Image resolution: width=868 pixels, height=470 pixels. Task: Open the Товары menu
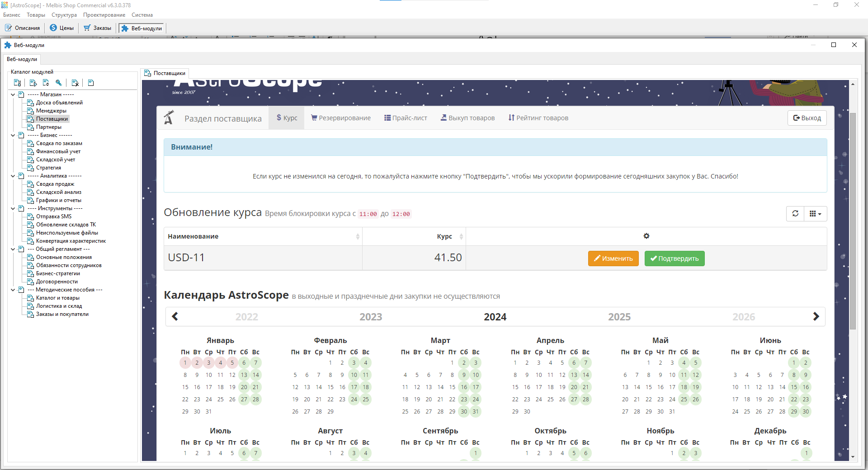36,15
